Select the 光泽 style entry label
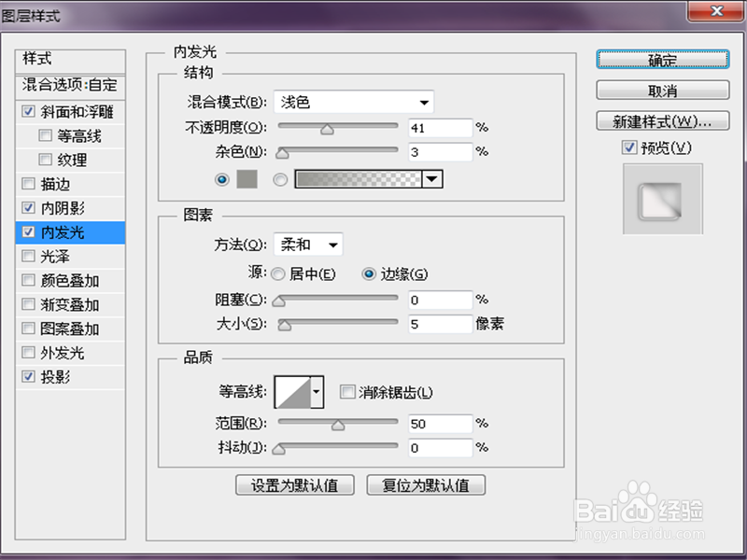The image size is (747, 560). pos(55,256)
